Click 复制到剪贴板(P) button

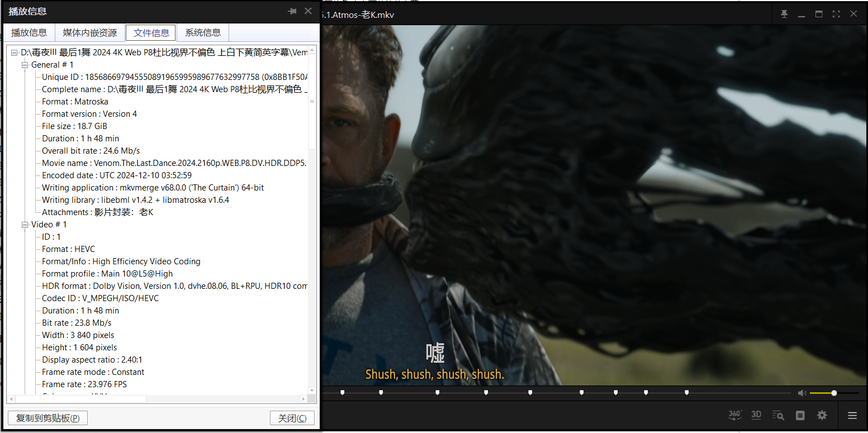point(48,418)
